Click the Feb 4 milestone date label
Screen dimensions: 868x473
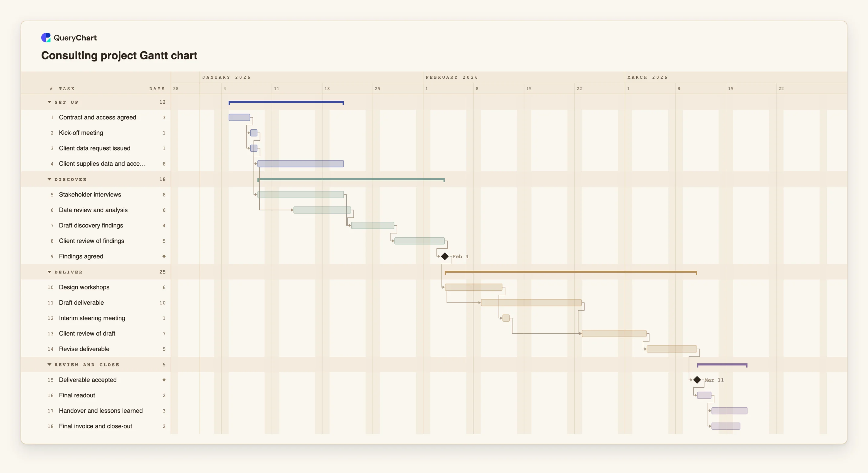[x=460, y=256]
